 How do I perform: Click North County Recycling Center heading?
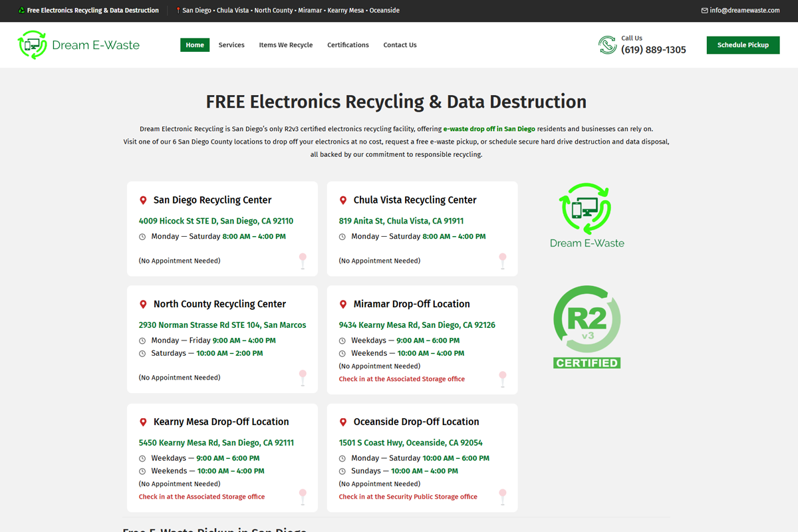(219, 304)
